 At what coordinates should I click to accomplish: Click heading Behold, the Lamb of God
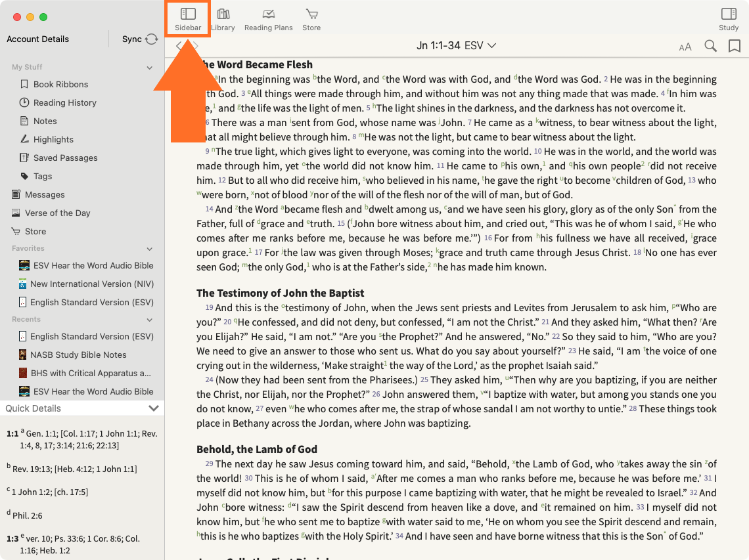pyautogui.click(x=257, y=449)
